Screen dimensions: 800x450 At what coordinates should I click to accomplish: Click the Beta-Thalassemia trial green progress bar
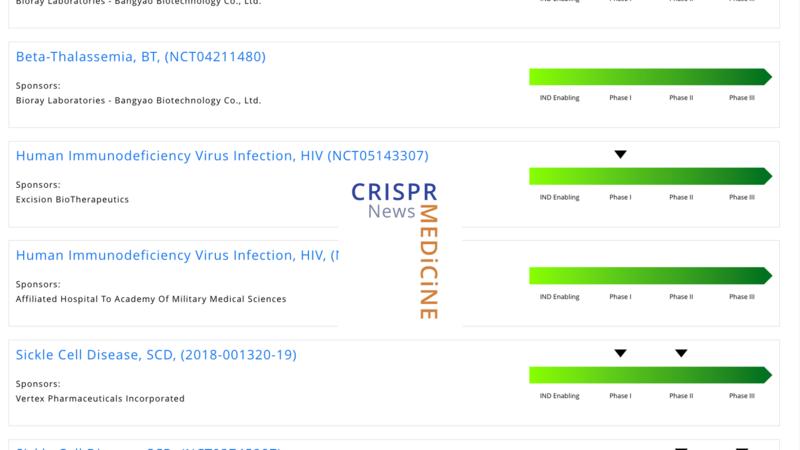click(650, 77)
